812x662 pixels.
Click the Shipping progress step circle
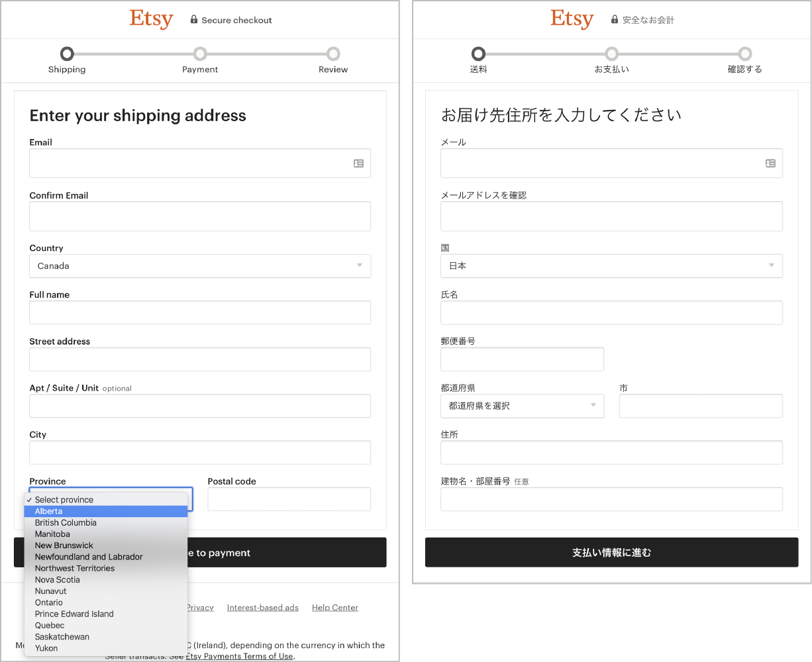click(x=67, y=54)
